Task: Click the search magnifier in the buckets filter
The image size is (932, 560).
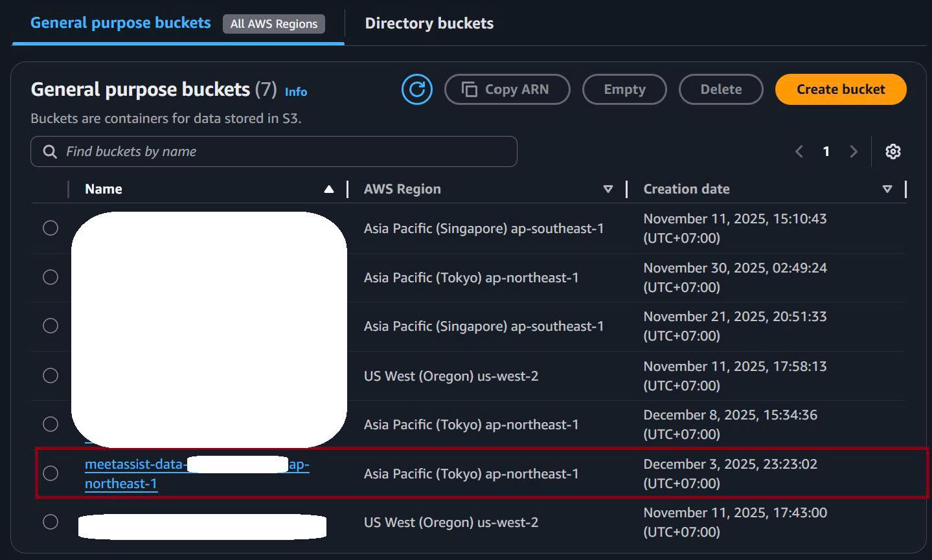Action: click(x=50, y=151)
